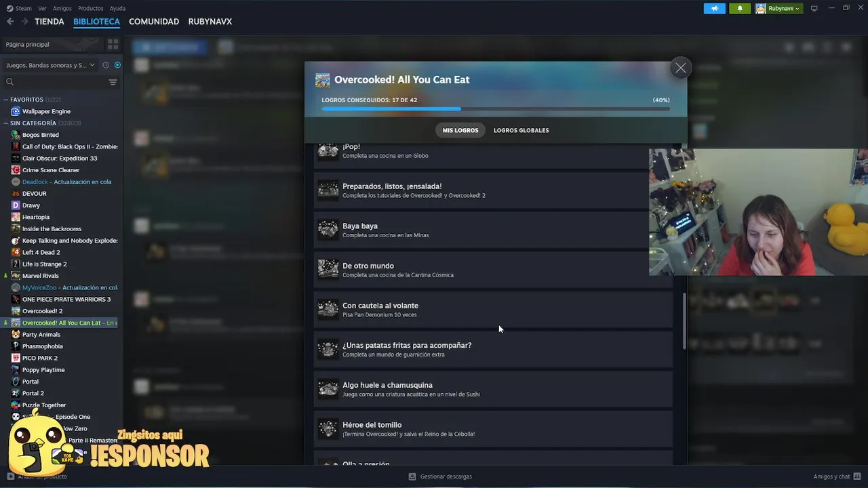Click the Preparados, listos, ¡ensalada! achievement icon
Viewport: 868px width, 488px height.
click(328, 190)
